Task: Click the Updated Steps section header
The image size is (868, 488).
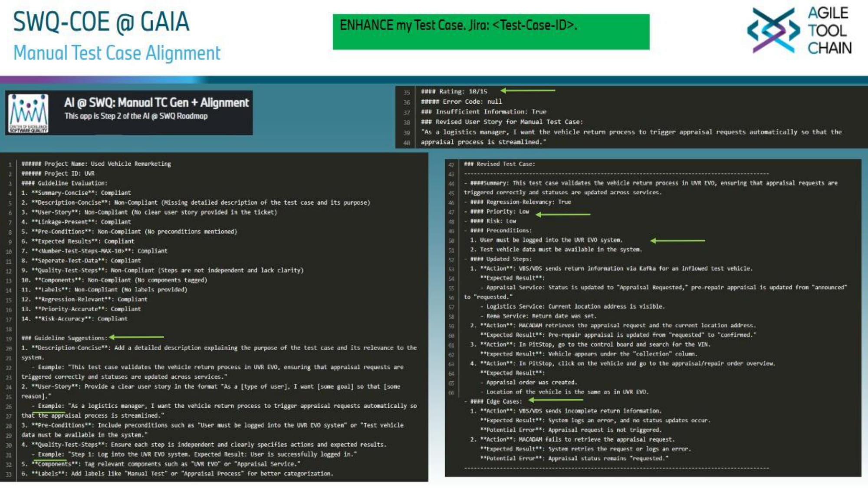Action: (501, 259)
